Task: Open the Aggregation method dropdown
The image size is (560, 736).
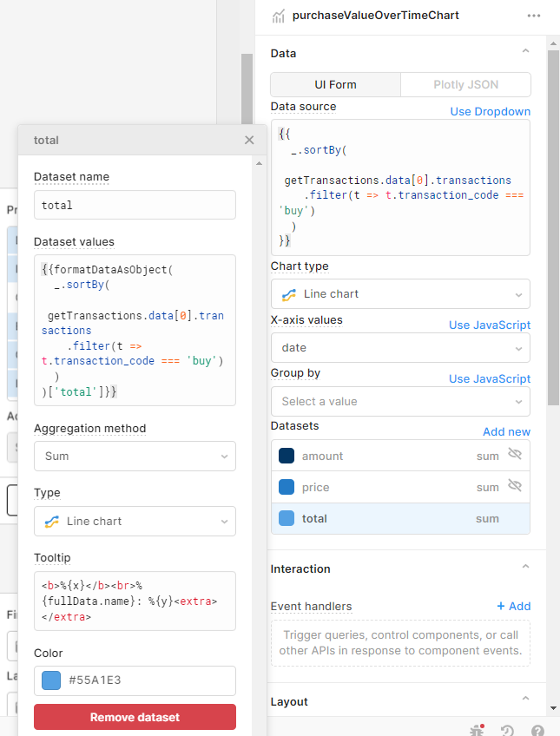Action: (135, 456)
